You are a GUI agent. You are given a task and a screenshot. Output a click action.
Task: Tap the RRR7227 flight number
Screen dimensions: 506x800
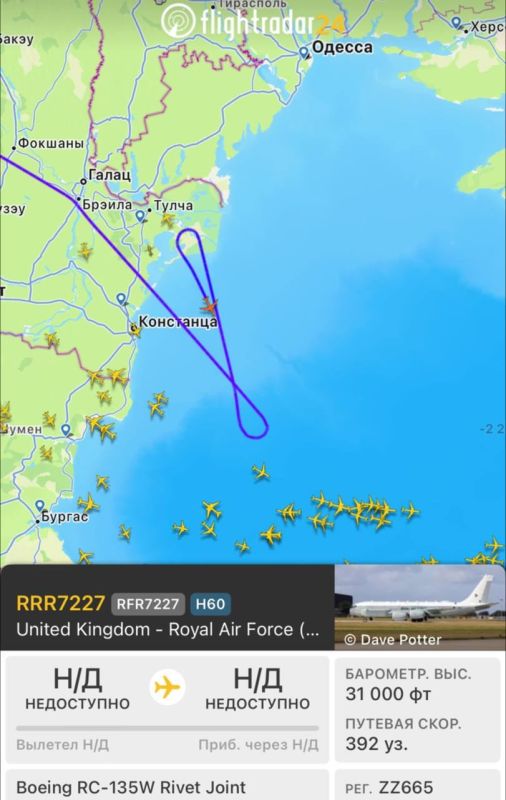point(61,603)
